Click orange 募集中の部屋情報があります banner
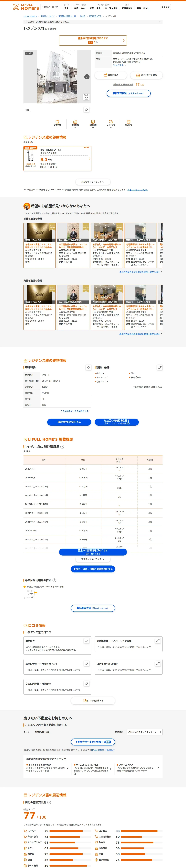The image size is (186, 868). click(x=93, y=41)
